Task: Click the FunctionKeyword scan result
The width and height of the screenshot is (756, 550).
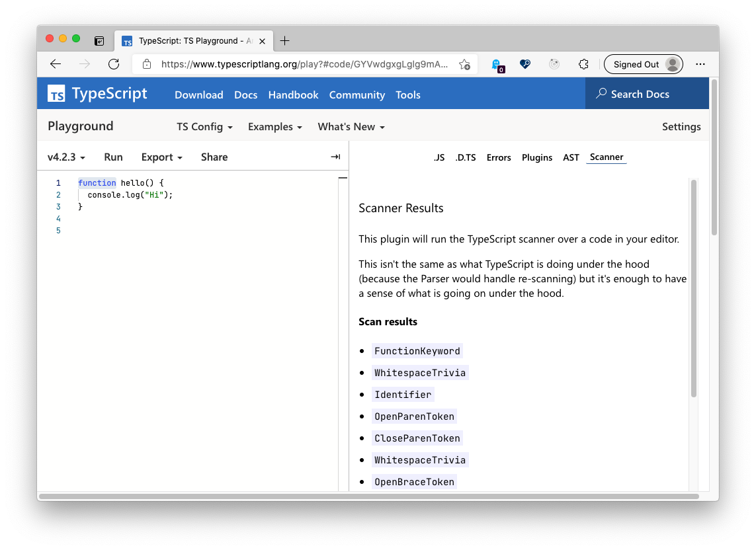Action: pos(417,351)
